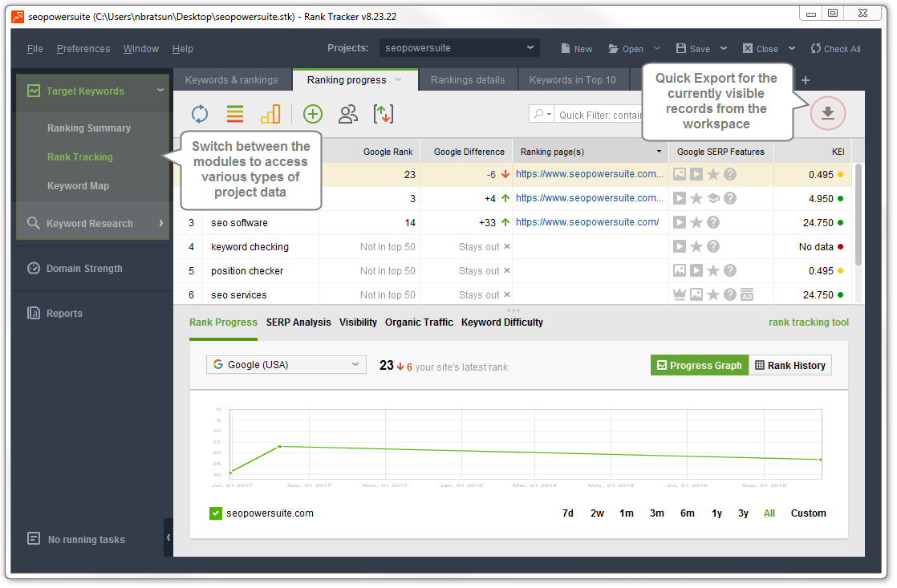Expand the Open button dropdown arrow

coord(657,49)
